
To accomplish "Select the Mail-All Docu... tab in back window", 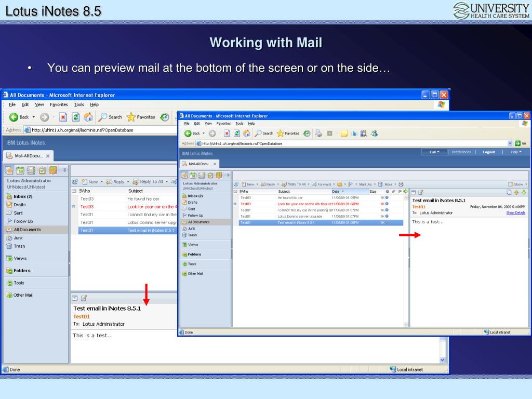I will point(29,156).
